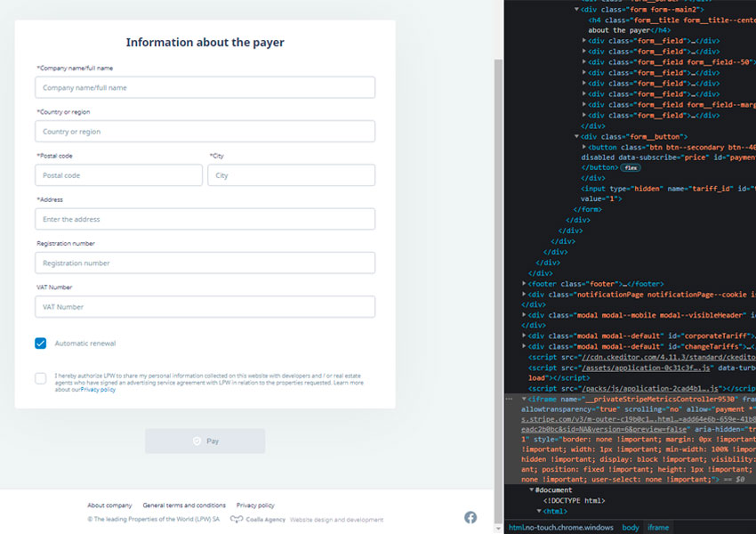Open the /assets/application script link

coord(646,368)
